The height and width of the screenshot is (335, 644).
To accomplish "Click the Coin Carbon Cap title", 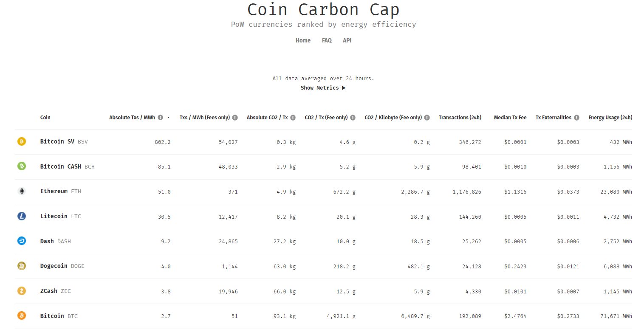I will [x=323, y=10].
